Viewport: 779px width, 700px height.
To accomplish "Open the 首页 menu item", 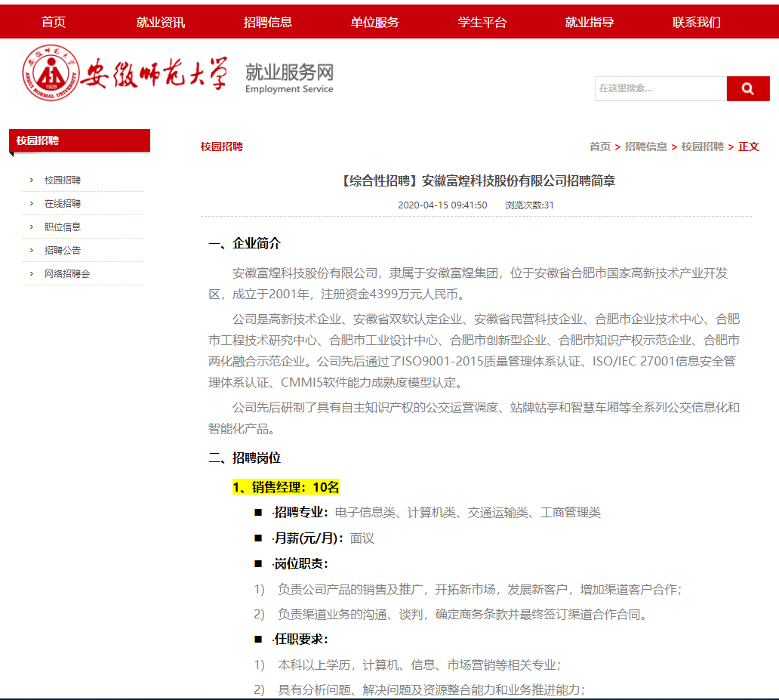I will (x=53, y=23).
